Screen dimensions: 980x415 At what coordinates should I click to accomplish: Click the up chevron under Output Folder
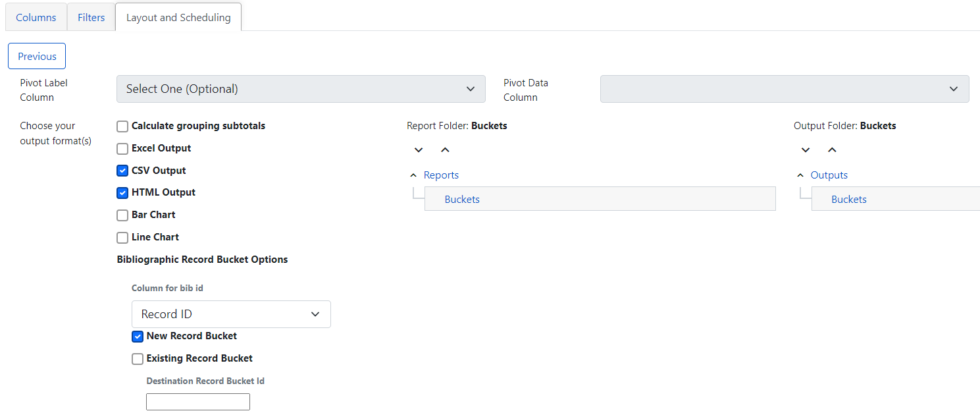coord(832,150)
